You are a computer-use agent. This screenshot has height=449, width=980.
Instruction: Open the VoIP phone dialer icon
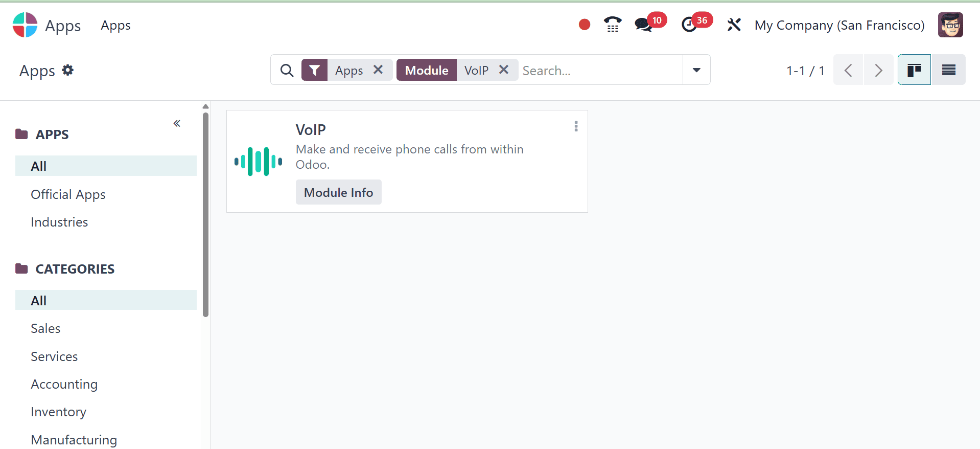(612, 25)
